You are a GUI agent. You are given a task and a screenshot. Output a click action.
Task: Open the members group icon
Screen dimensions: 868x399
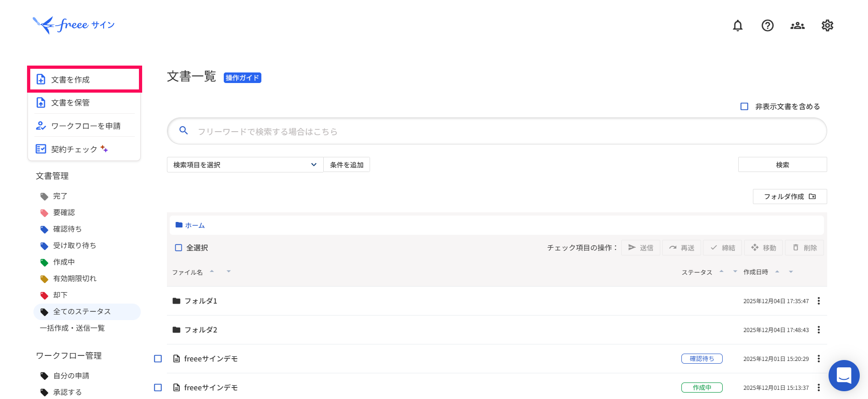click(x=797, y=26)
